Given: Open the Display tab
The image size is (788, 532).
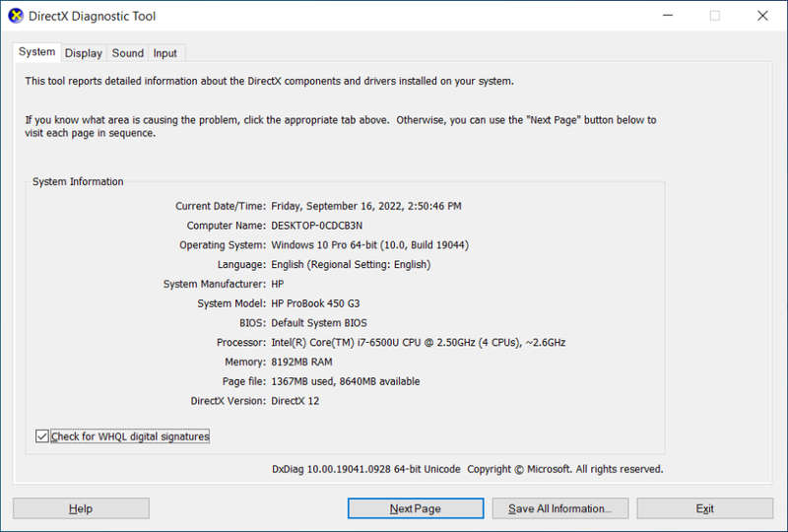Looking at the screenshot, I should click(x=84, y=53).
